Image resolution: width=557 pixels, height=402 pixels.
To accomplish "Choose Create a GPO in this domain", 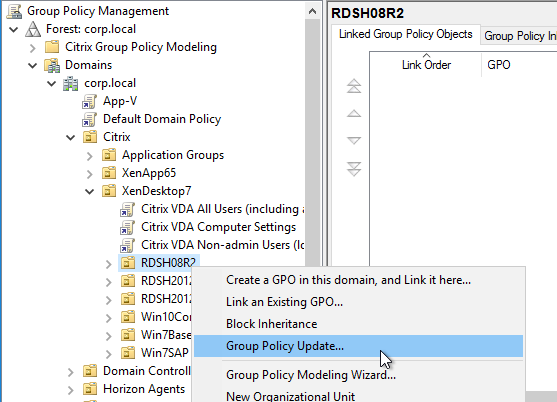I will (x=358, y=280).
